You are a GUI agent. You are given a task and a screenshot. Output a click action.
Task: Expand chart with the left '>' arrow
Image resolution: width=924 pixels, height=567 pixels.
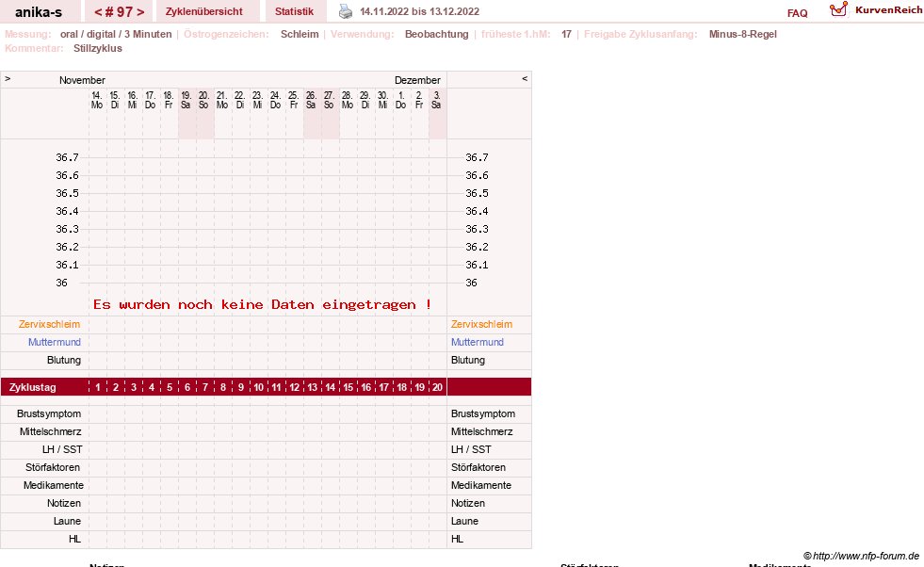(x=8, y=78)
